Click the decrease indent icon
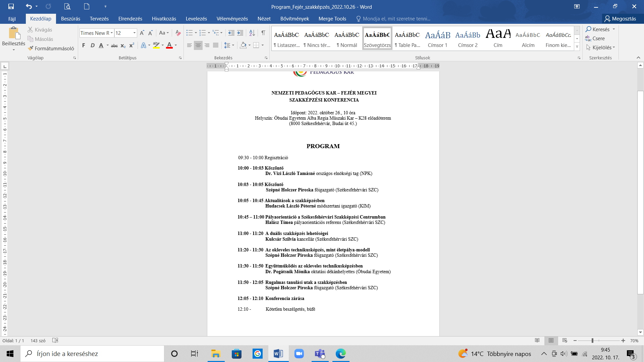This screenshot has height=362, width=644. coord(231,33)
